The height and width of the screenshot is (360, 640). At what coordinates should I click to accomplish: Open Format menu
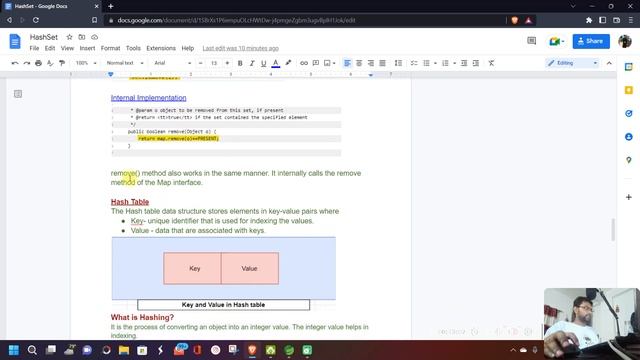(x=110, y=48)
